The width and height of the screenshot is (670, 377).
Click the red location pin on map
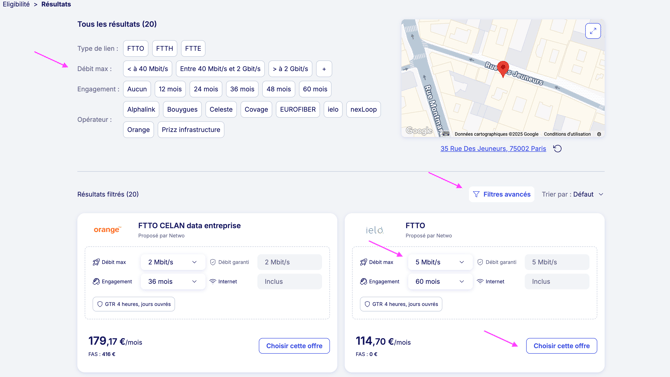pyautogui.click(x=503, y=69)
